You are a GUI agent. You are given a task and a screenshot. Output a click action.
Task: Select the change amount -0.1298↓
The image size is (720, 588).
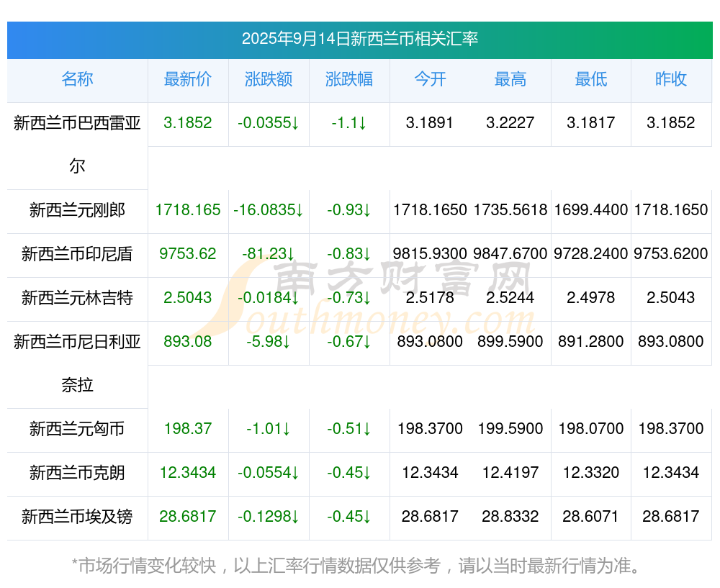(269, 516)
